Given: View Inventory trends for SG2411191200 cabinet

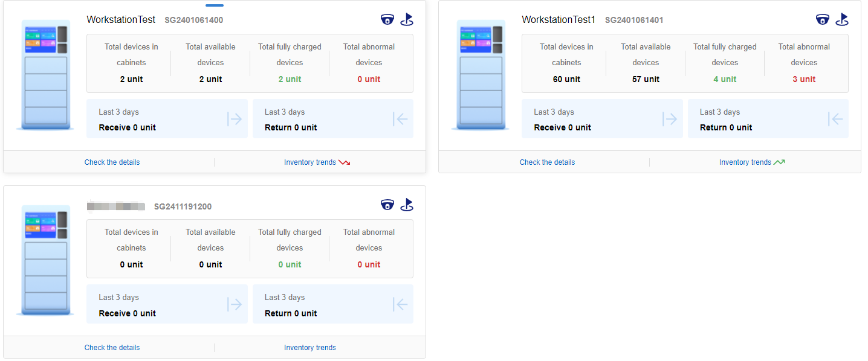Looking at the screenshot, I should [309, 348].
